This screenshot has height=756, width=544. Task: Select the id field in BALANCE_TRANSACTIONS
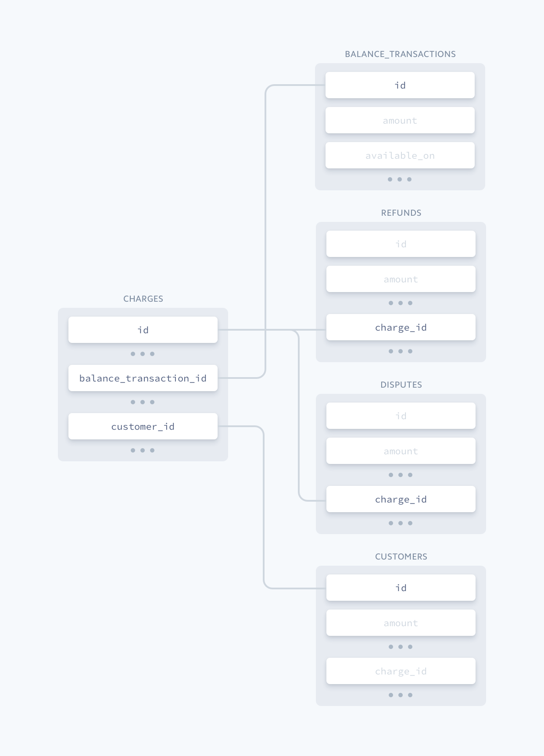pos(400,85)
